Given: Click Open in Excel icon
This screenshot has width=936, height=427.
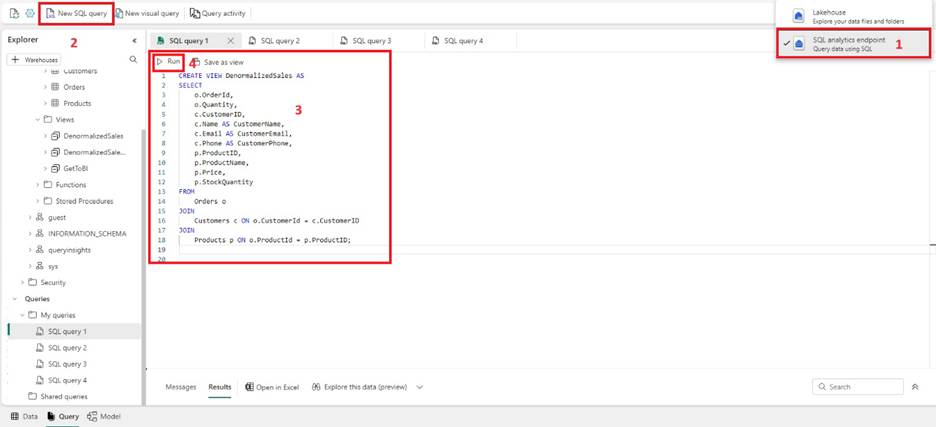Looking at the screenshot, I should click(x=250, y=387).
